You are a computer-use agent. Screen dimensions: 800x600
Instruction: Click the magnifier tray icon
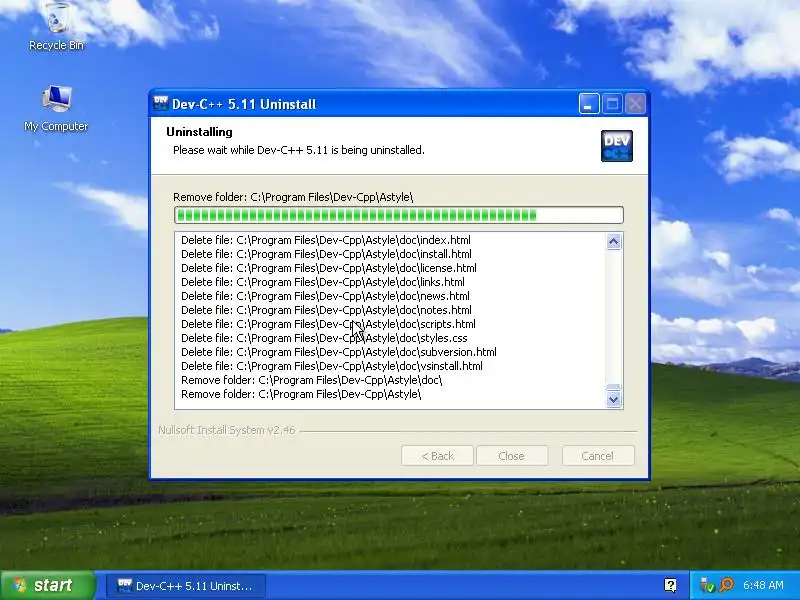(726, 585)
